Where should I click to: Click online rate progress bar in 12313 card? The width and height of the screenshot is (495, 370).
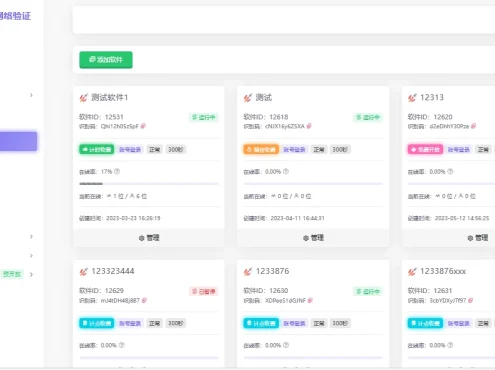coord(451,184)
